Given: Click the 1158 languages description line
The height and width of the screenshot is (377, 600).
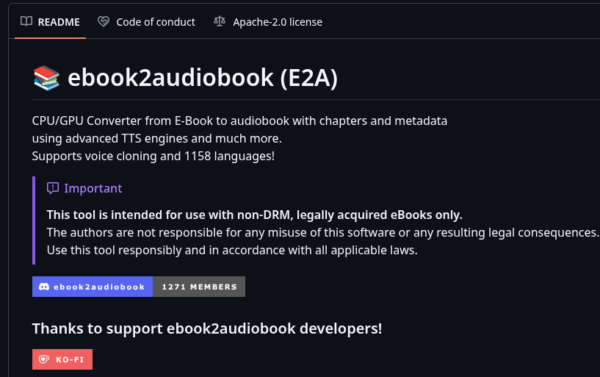Looking at the screenshot, I should (x=153, y=156).
